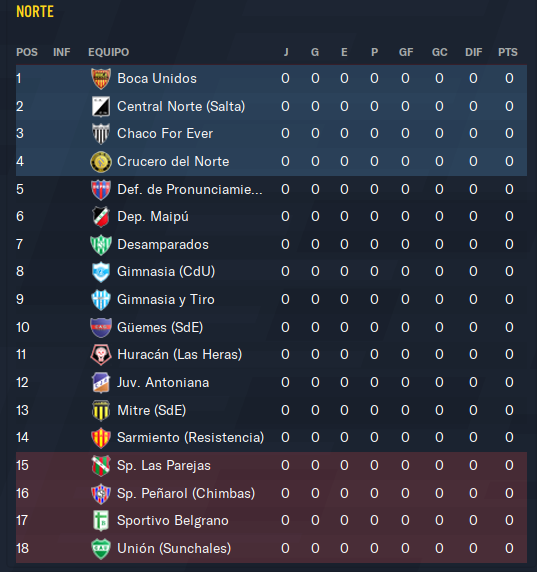Viewport: 537px width, 572px height.
Task: Open Sarmiento (Resistencia) team name
Action: (x=190, y=437)
